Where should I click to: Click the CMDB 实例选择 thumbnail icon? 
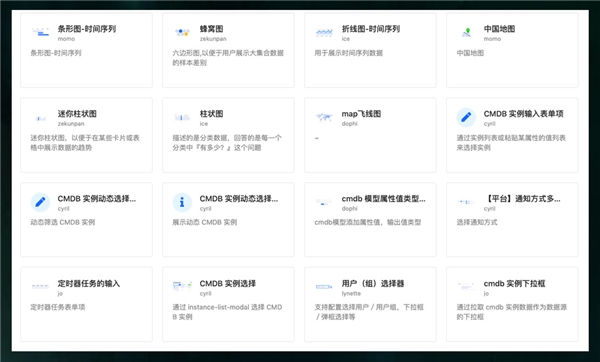tap(182, 286)
